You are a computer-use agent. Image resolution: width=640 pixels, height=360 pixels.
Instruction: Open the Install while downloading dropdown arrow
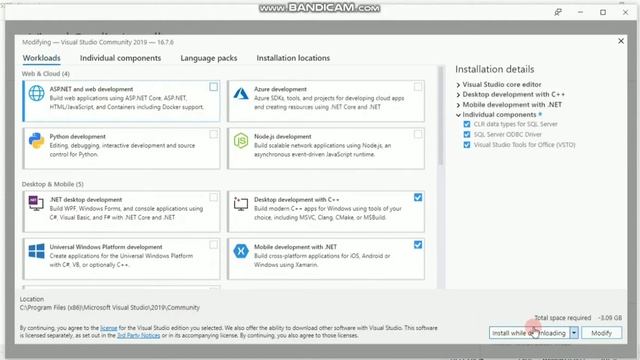tap(574, 333)
